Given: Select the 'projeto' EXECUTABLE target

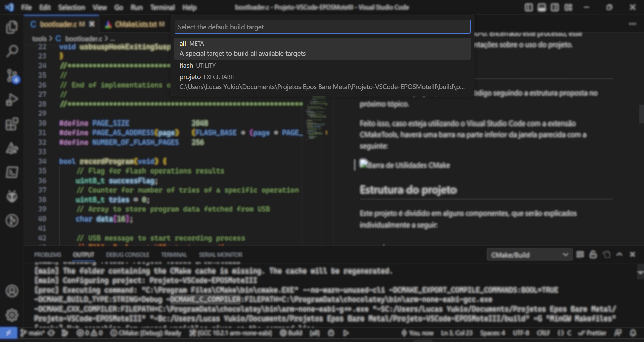Looking at the screenshot, I should [x=322, y=82].
